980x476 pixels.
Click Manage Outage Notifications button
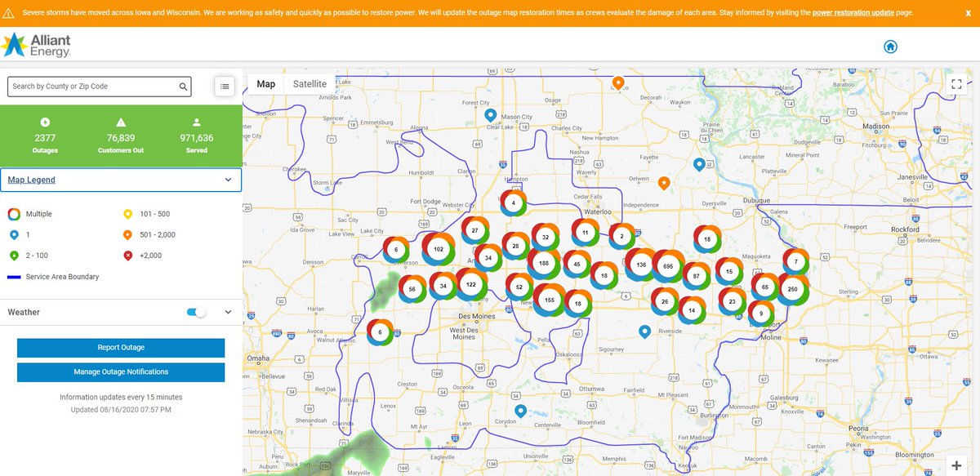click(x=121, y=371)
